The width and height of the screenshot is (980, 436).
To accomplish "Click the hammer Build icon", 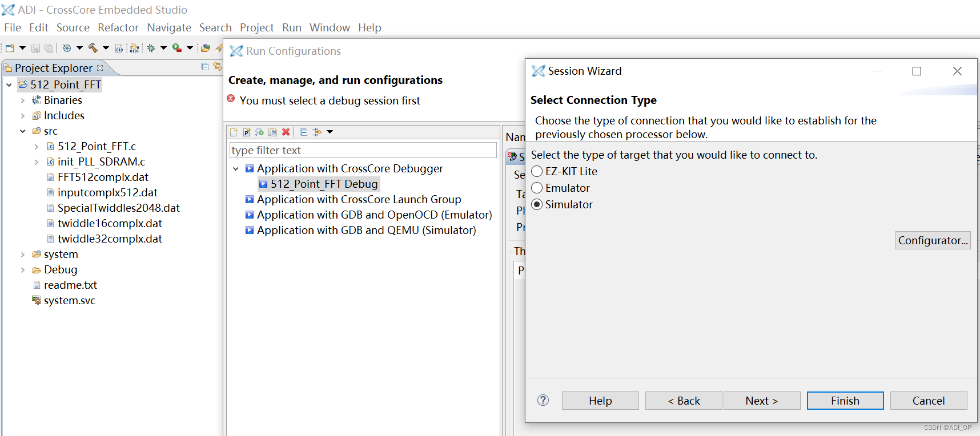I will point(93,48).
